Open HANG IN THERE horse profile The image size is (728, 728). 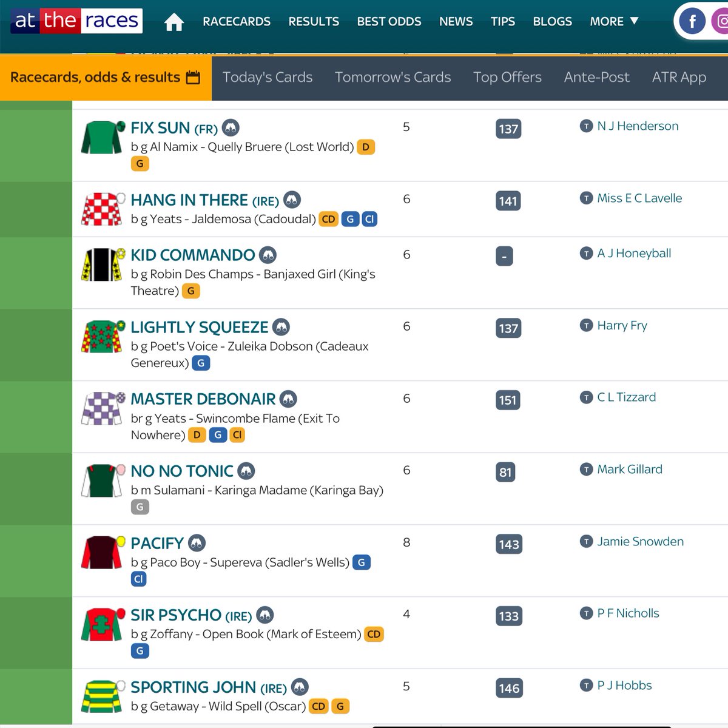pos(205,200)
